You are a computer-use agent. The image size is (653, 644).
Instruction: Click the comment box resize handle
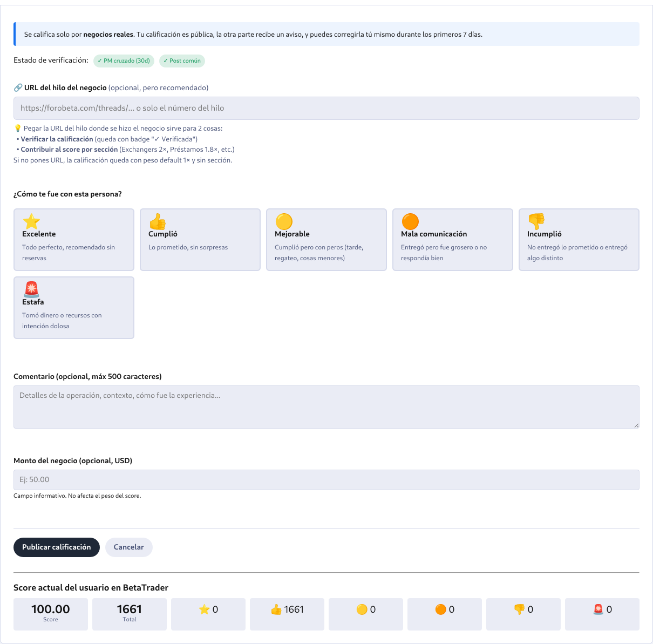click(x=636, y=425)
